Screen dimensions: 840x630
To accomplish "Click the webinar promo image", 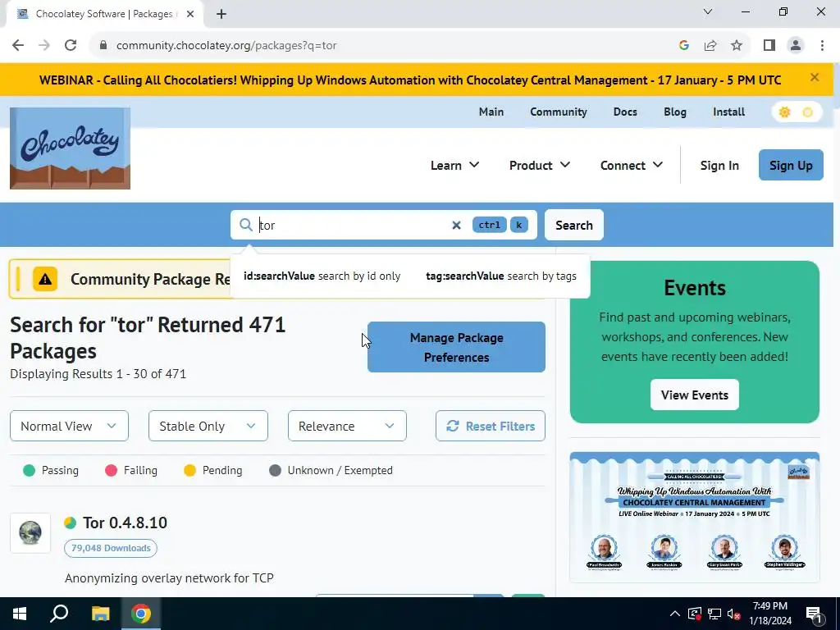I will (694, 518).
